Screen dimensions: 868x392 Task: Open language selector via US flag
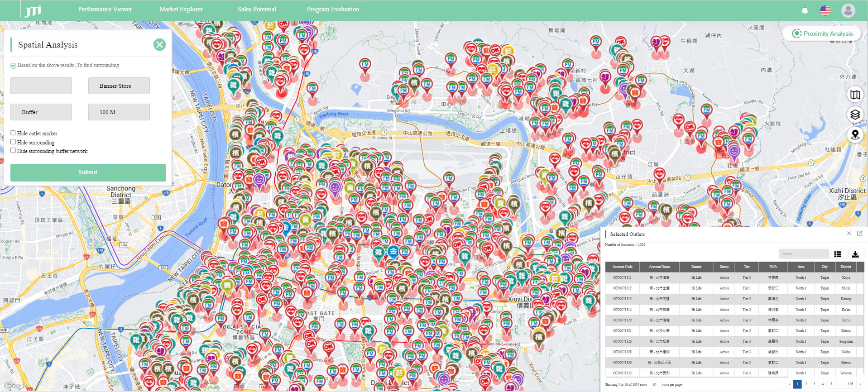[x=825, y=10]
